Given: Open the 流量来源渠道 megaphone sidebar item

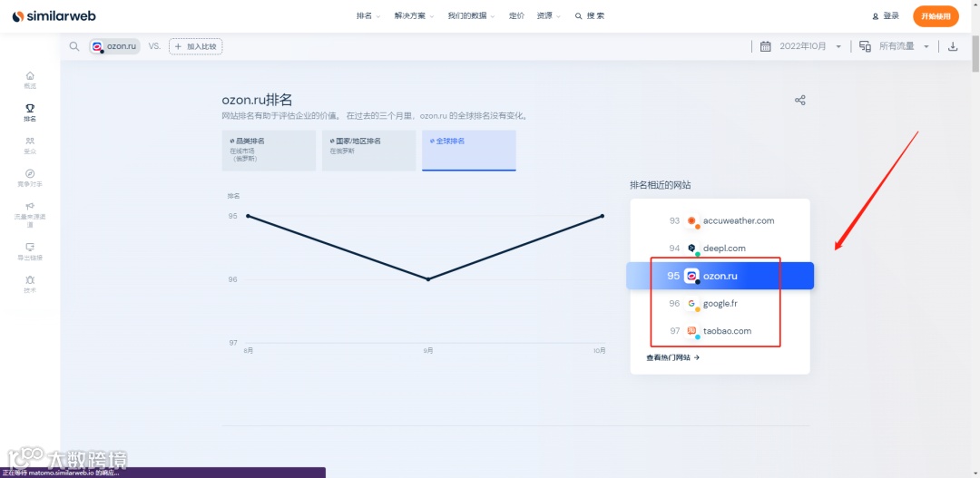Looking at the screenshot, I should (30, 214).
